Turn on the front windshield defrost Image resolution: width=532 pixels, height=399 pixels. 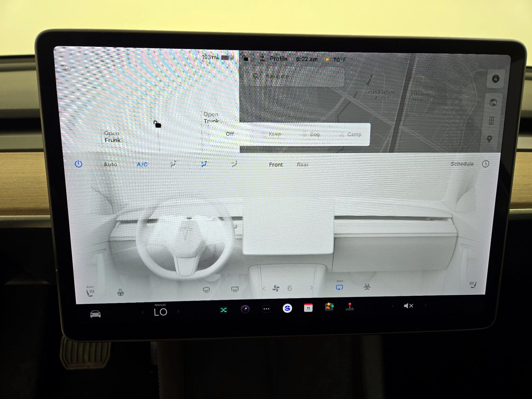tap(206, 290)
